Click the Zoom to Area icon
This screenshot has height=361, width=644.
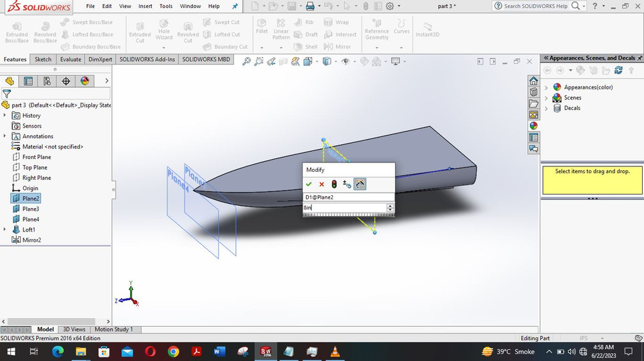coord(259,62)
